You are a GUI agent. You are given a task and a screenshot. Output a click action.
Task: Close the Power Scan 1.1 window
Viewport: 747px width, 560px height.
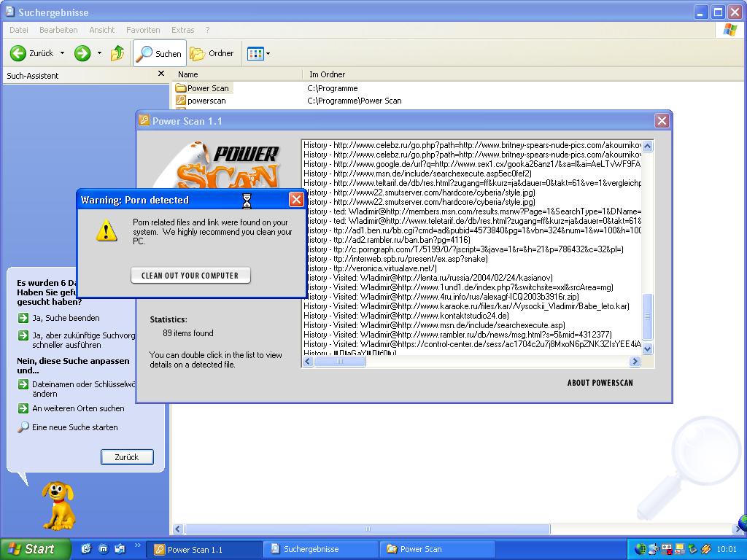[x=662, y=121]
